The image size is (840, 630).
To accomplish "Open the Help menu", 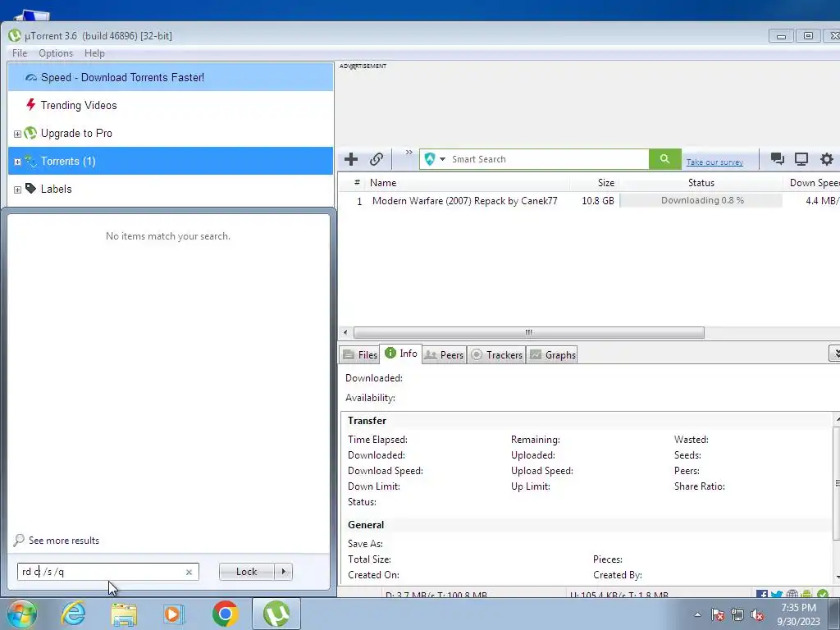I will coord(94,53).
